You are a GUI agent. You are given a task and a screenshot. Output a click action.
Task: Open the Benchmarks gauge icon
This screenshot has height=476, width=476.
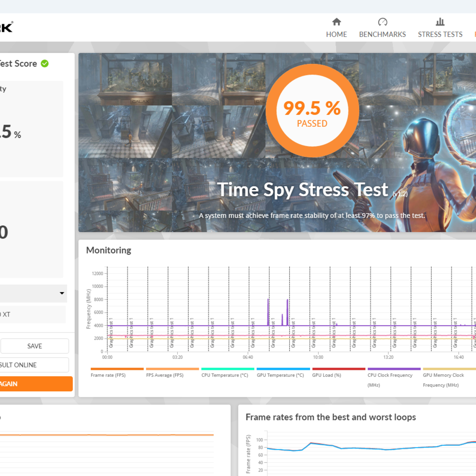pos(382,22)
